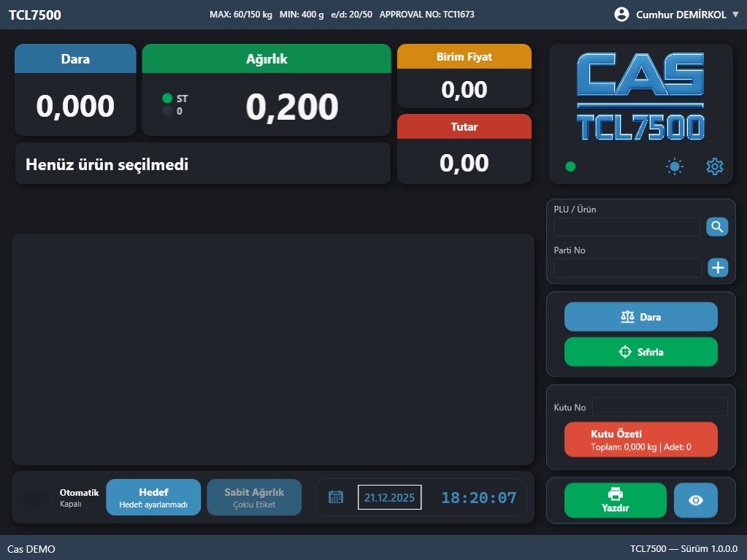Select the Sabit Ağırlık Çoklu Etiket option

254,497
